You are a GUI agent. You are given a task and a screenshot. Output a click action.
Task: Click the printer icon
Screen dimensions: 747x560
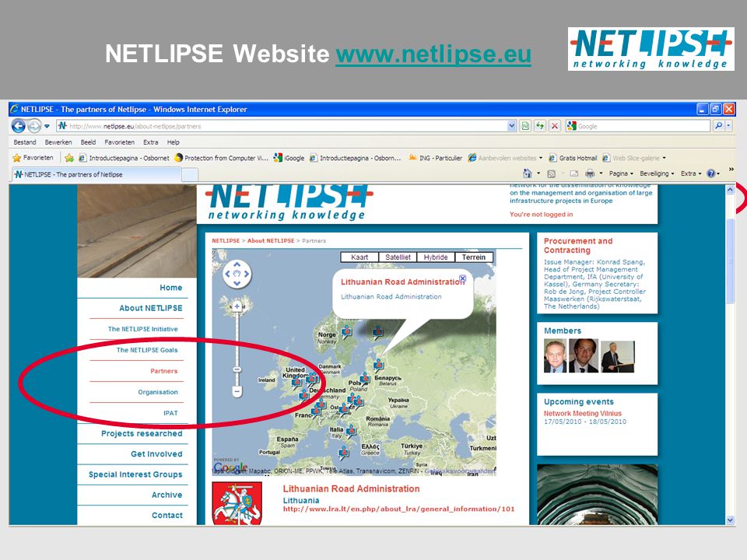[x=590, y=173]
